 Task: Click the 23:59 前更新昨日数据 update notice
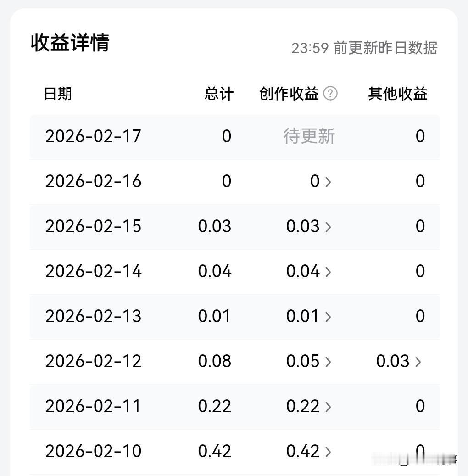[365, 47]
